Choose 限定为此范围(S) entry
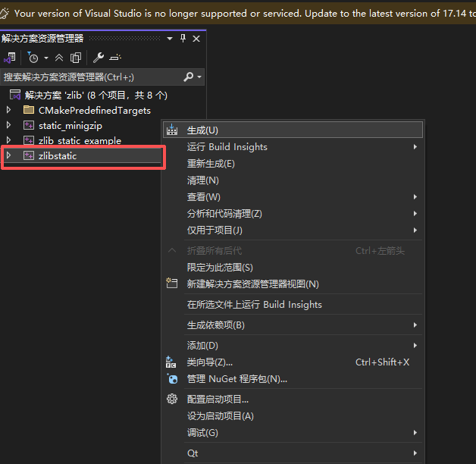The width and height of the screenshot is (476, 464). click(x=293, y=268)
